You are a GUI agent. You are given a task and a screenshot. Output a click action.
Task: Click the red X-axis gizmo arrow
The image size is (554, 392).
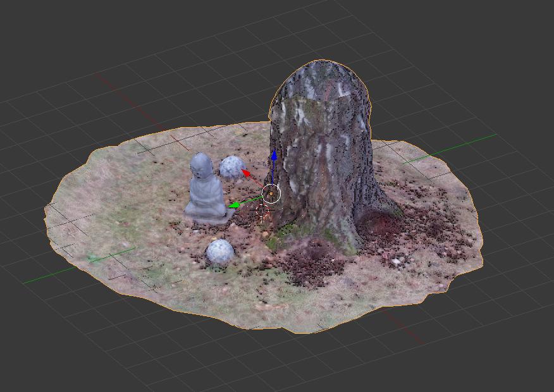coord(246,173)
